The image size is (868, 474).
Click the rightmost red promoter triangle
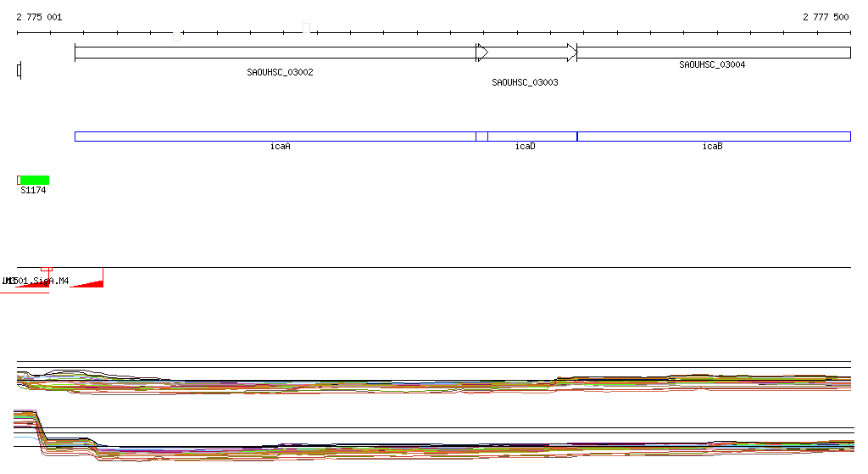pos(92,282)
